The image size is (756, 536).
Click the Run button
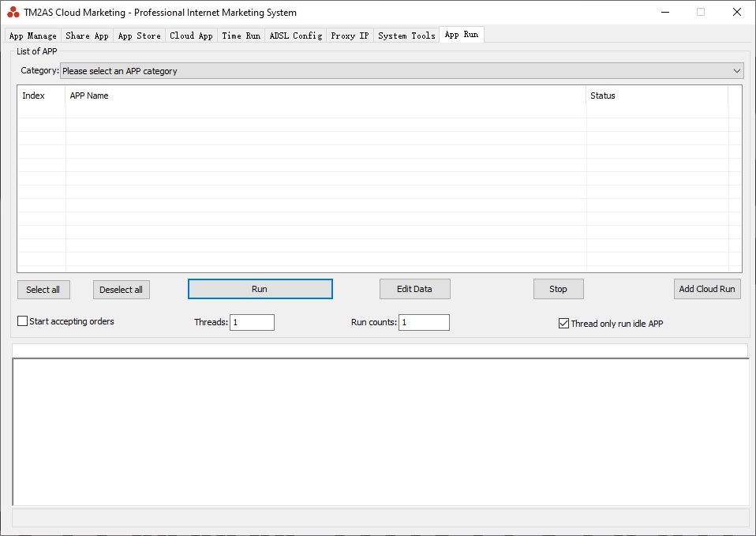tap(260, 289)
